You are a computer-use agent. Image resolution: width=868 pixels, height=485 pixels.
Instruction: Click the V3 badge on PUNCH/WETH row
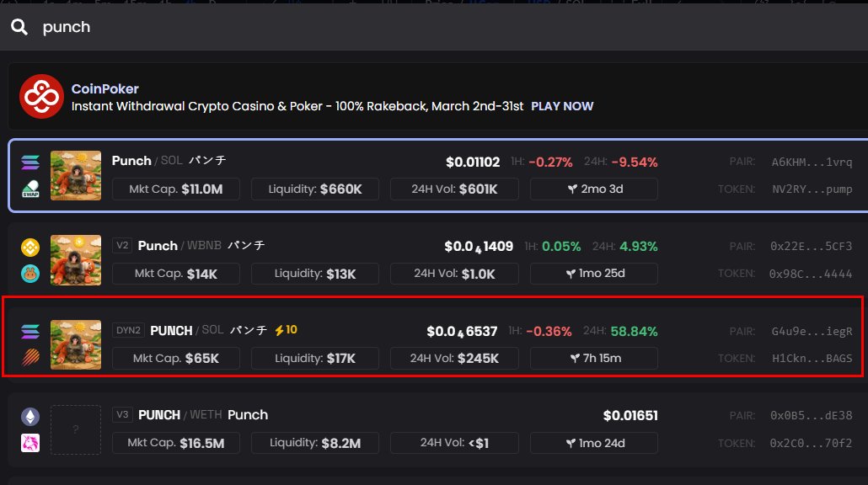point(122,415)
